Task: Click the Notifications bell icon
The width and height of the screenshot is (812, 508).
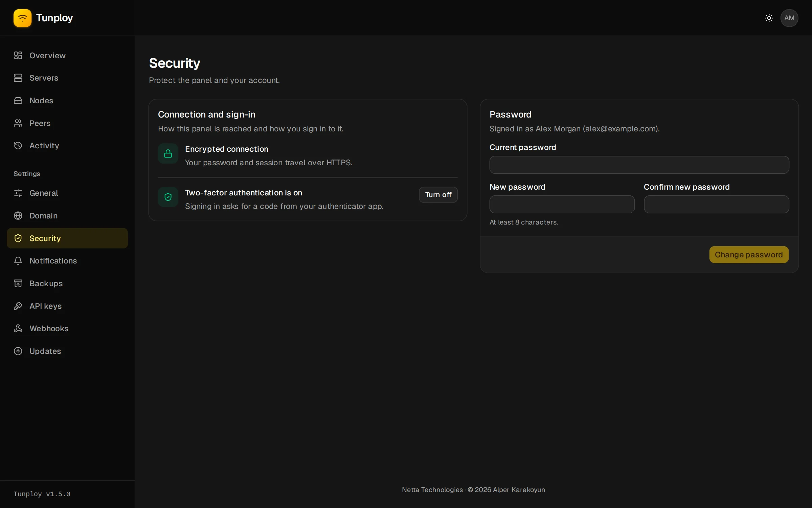Action: click(18, 261)
